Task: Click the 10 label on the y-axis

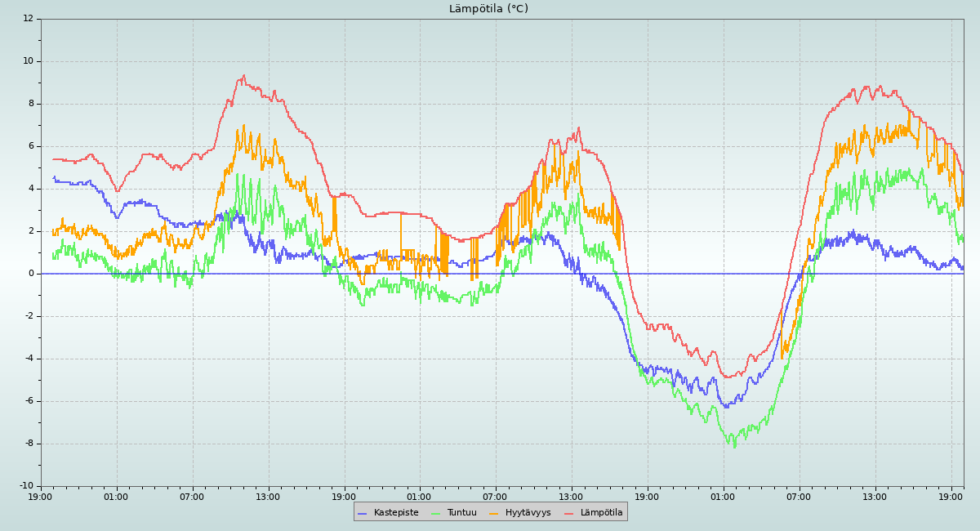Action: click(x=29, y=61)
